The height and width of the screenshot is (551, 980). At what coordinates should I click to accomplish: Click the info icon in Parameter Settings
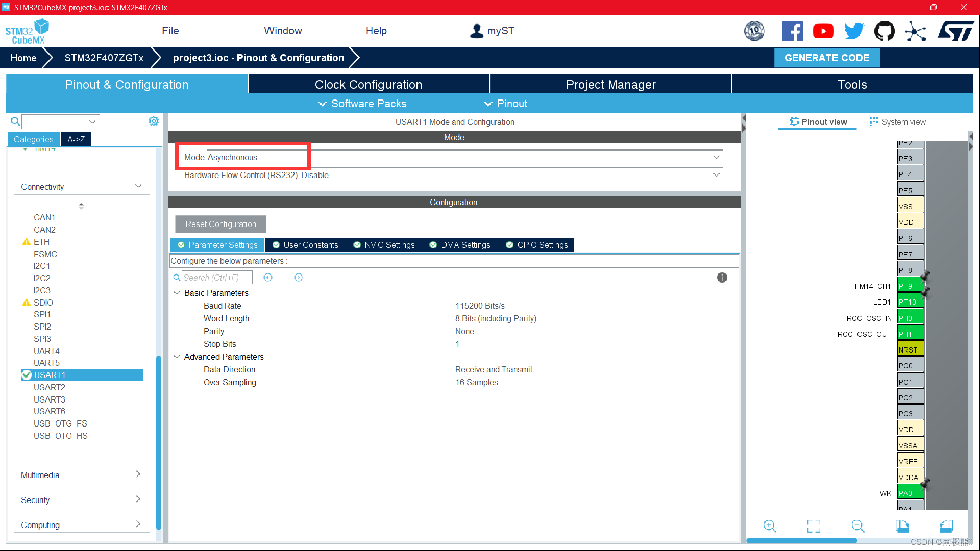722,277
